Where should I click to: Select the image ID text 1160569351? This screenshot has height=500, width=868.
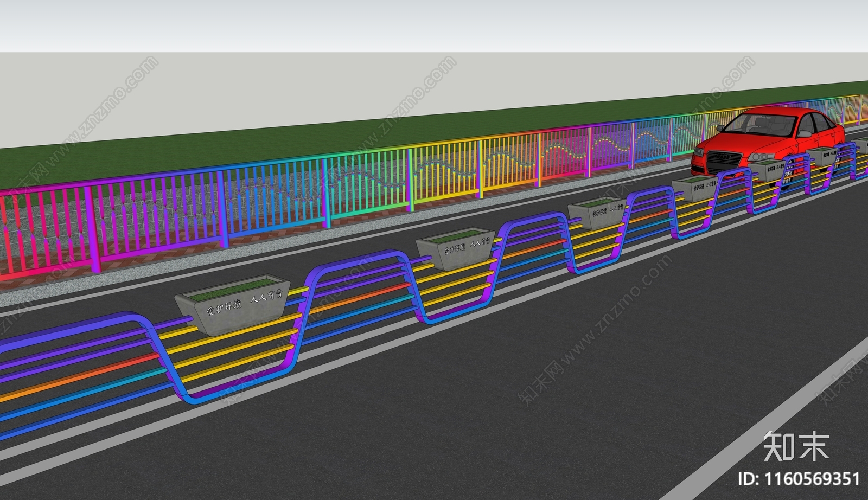pos(800,479)
